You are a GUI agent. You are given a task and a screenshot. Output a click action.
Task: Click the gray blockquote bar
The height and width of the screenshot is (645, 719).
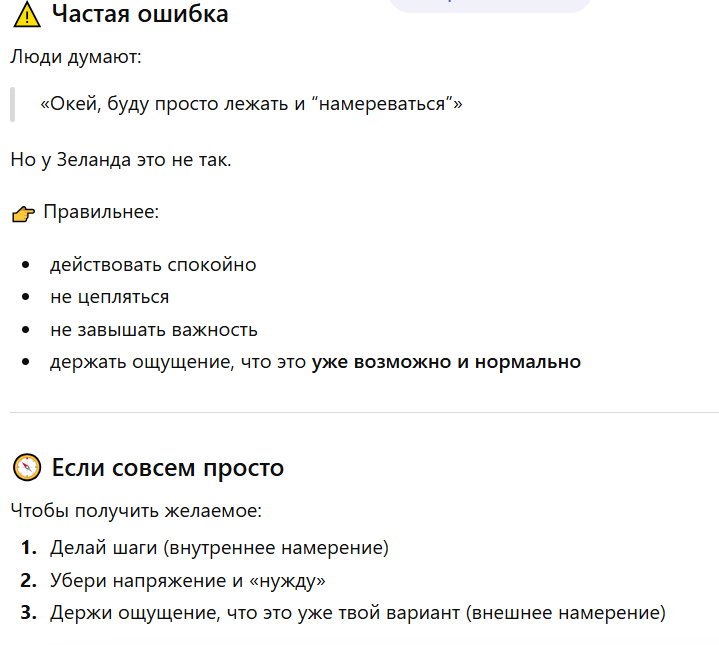(x=13, y=105)
